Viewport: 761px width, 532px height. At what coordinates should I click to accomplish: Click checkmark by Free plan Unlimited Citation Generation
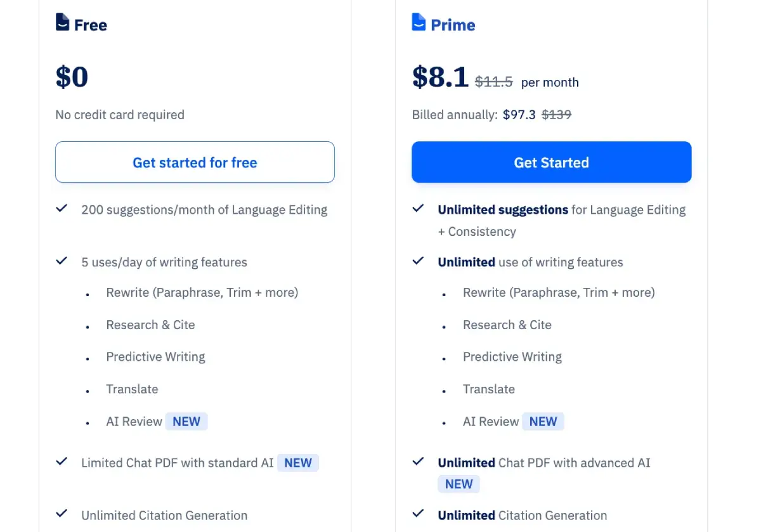(62, 514)
